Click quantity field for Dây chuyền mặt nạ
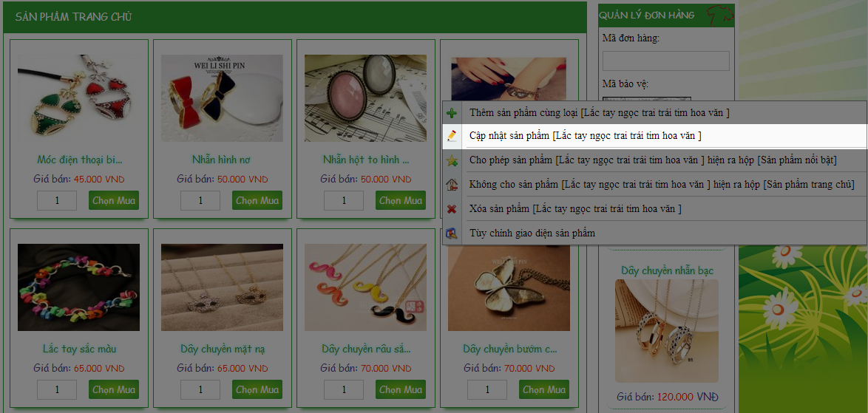The height and width of the screenshot is (413, 868). pyautogui.click(x=200, y=389)
